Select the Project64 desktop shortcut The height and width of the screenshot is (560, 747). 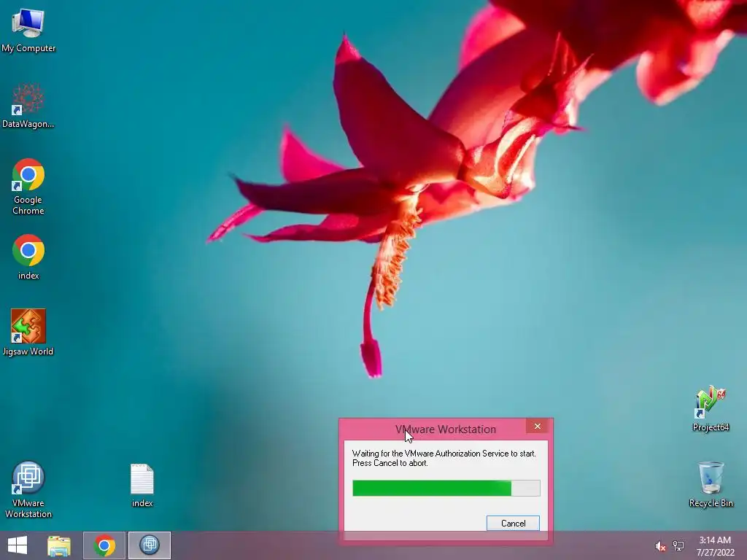(x=711, y=408)
